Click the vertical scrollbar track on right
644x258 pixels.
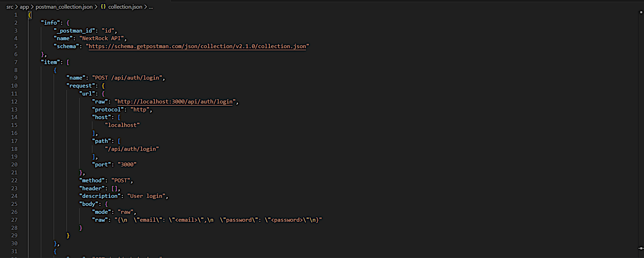click(641, 126)
